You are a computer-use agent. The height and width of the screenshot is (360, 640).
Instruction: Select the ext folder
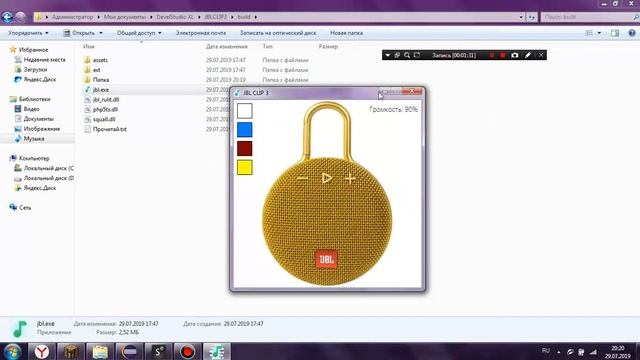(x=96, y=70)
